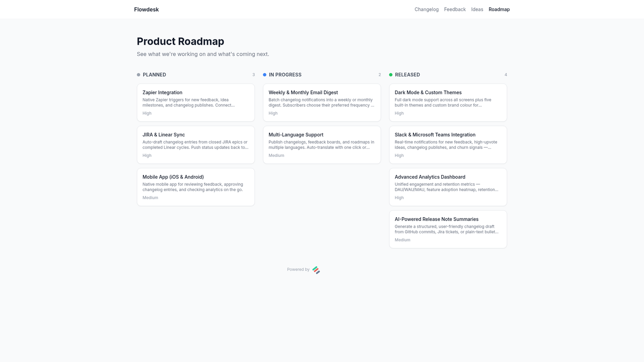Open the JIRA & Linear Sync card
This screenshot has height=362, width=644.
196,145
